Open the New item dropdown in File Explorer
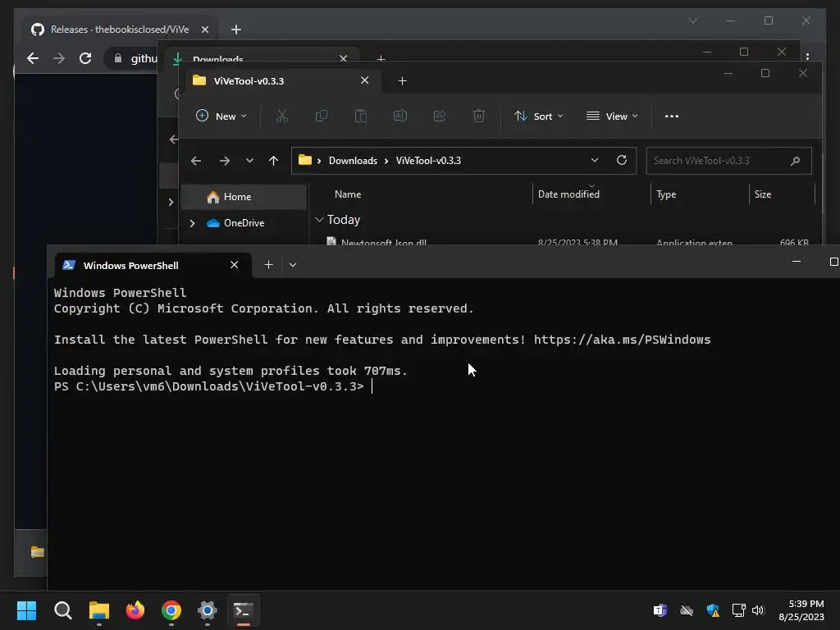Image resolution: width=840 pixels, height=630 pixels. pos(221,116)
